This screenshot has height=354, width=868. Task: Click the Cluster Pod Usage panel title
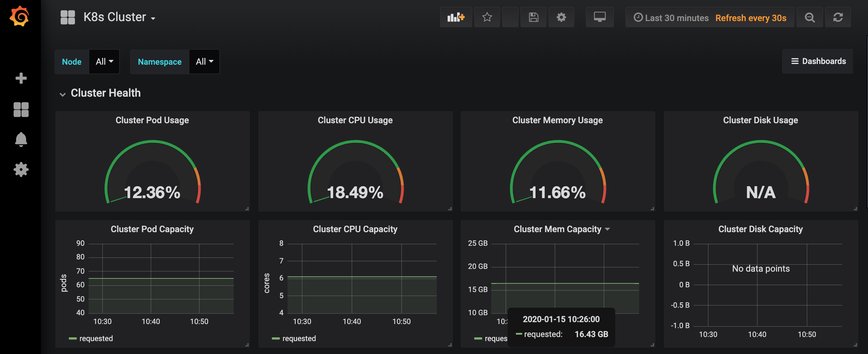point(152,120)
